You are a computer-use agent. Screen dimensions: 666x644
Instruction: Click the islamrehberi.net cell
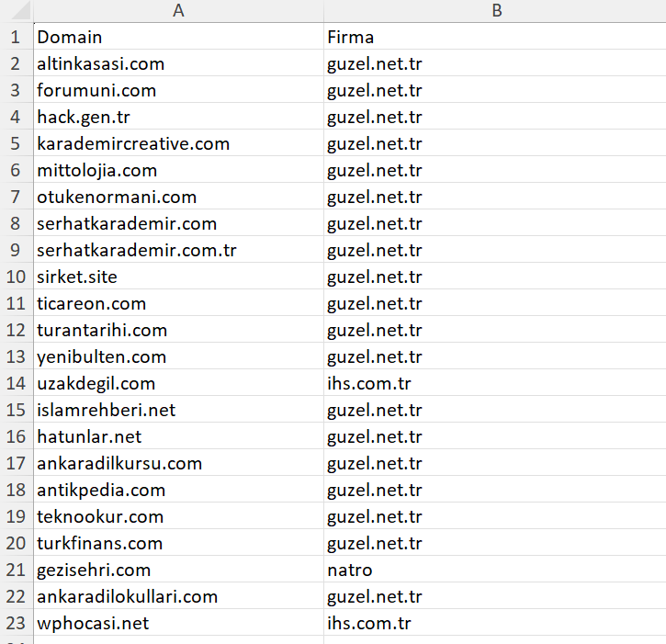pos(178,410)
